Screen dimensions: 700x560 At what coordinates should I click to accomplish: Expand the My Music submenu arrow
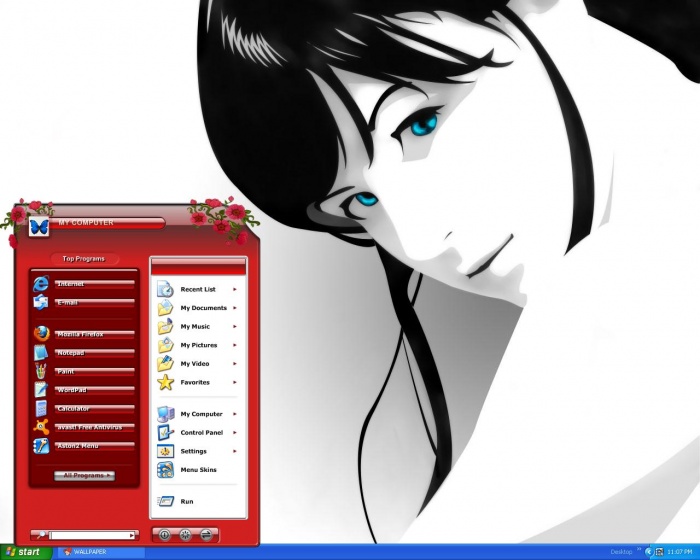(x=234, y=326)
